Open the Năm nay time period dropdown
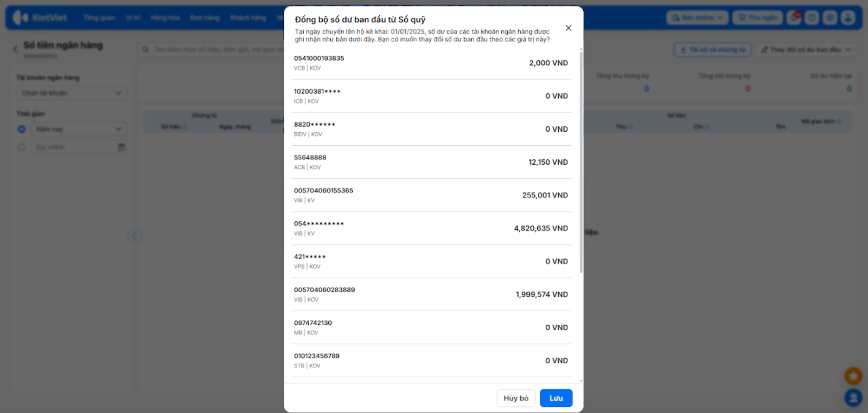Image resolution: width=868 pixels, height=413 pixels. 79,130
